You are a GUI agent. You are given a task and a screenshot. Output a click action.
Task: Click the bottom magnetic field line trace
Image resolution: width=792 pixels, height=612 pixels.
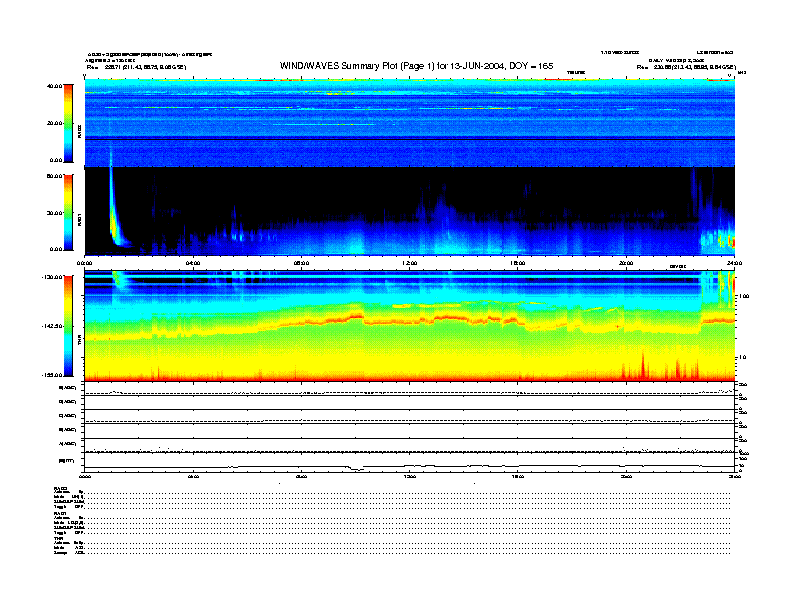click(x=409, y=465)
